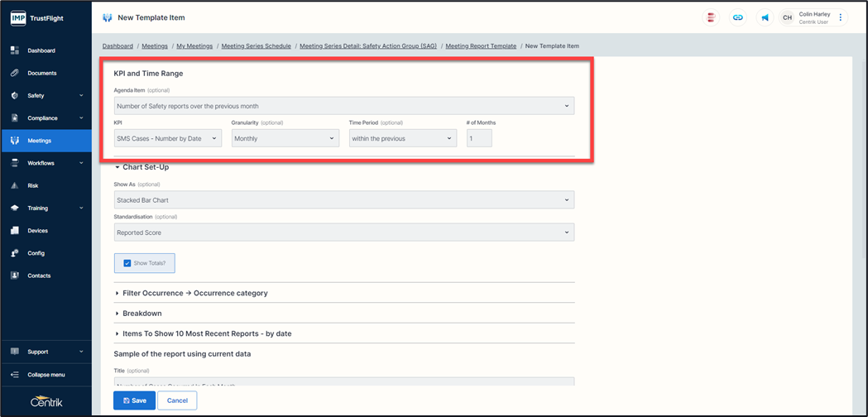This screenshot has width=868, height=417.
Task: Click the blue link icon in header
Action: [x=737, y=17]
